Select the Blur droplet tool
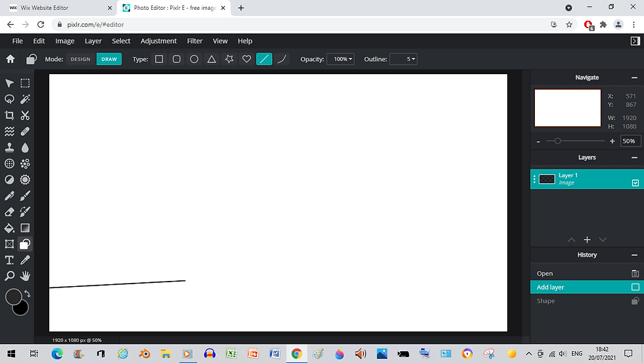The image size is (644, 363). pos(25,147)
